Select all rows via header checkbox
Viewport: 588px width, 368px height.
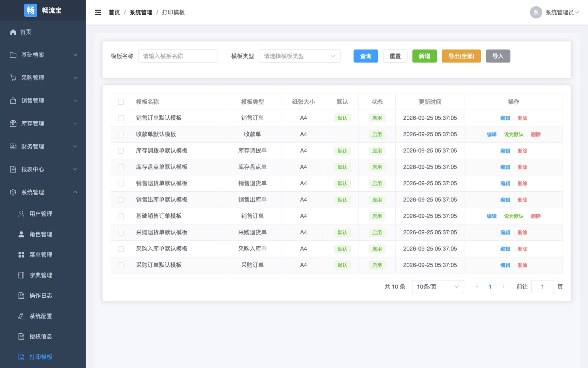click(121, 102)
